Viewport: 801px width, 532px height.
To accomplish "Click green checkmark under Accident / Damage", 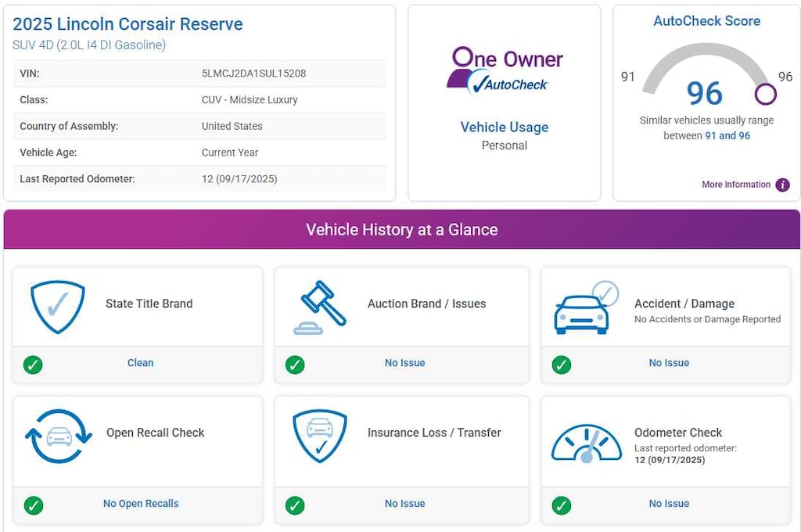I will 561,365.
